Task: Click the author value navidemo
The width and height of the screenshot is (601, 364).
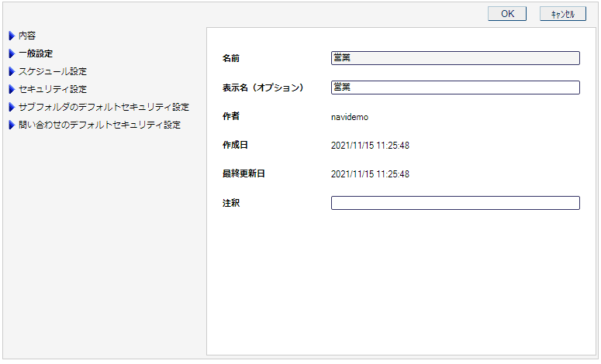Action: point(350,117)
